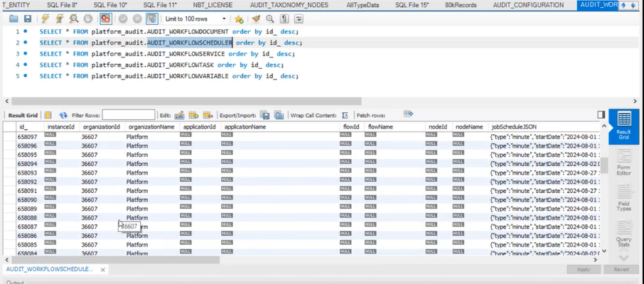Image resolution: width=644 pixels, height=284 pixels.
Task: Click the flowName column header
Action: 395,127
